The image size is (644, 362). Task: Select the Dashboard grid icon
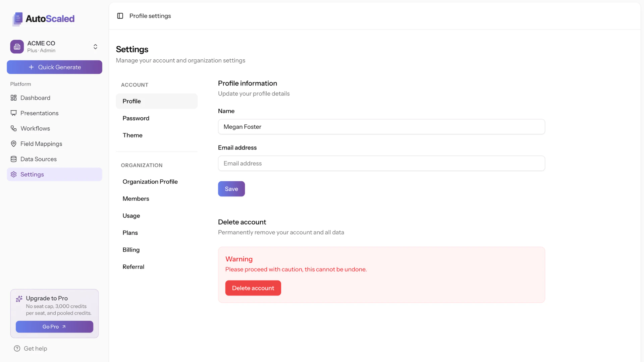point(13,98)
